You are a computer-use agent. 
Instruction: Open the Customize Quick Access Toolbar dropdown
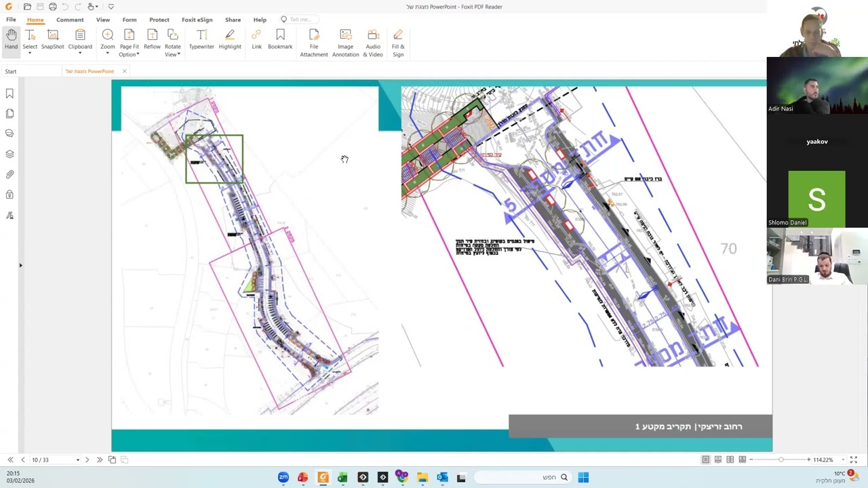111,7
